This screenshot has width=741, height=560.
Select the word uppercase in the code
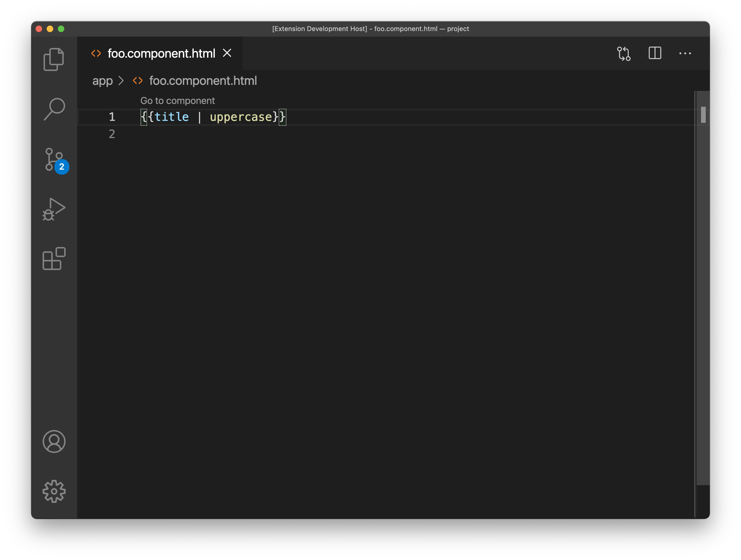[241, 117]
